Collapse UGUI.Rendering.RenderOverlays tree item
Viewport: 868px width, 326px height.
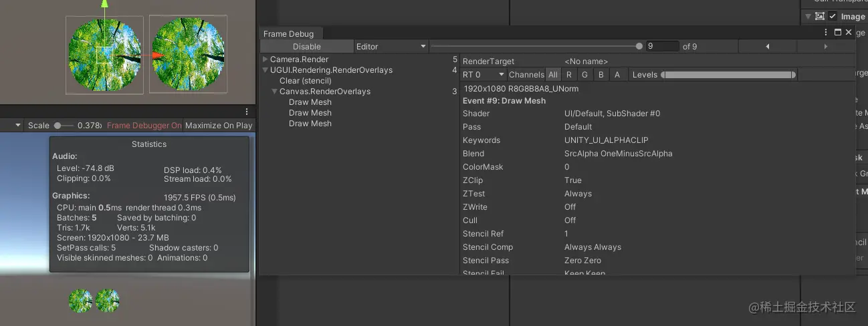pos(265,70)
